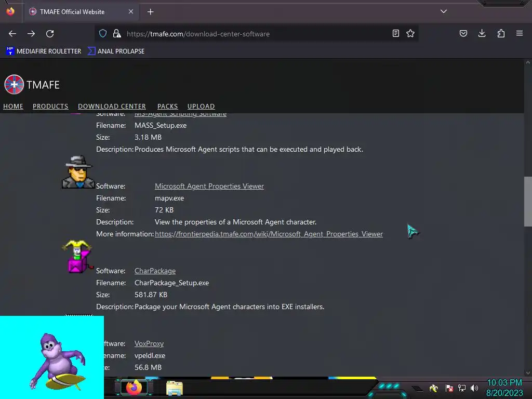Toggle reader view icon in address bar

click(x=395, y=33)
